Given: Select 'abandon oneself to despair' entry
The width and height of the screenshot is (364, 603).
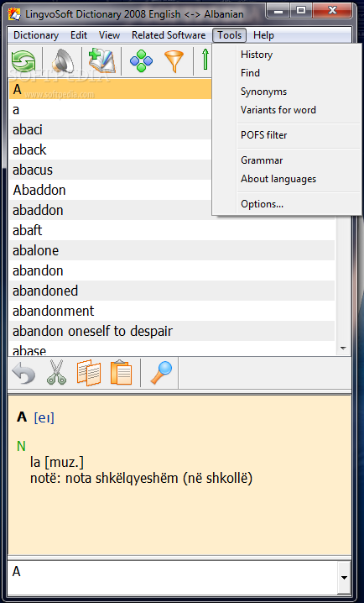Looking at the screenshot, I should tap(172, 331).
